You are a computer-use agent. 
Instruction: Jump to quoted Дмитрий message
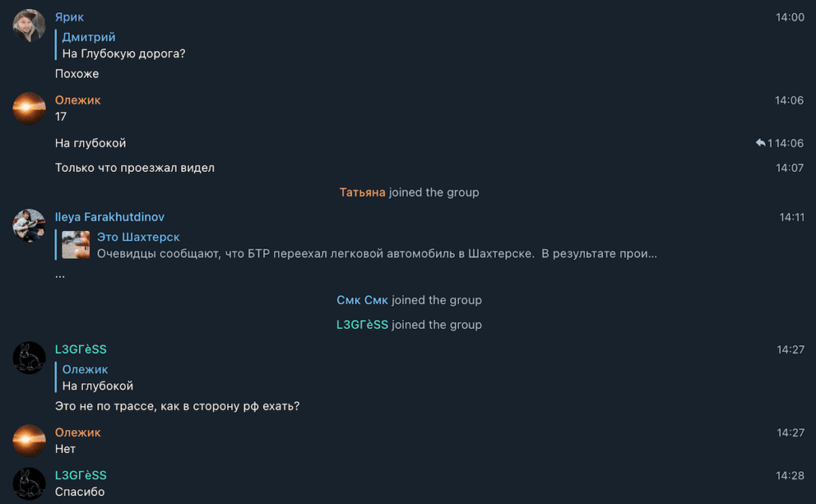pyautogui.click(x=124, y=45)
